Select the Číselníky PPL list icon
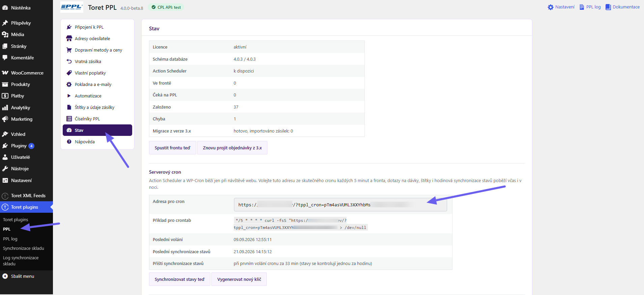Viewport: 644px width, 295px height. (69, 119)
